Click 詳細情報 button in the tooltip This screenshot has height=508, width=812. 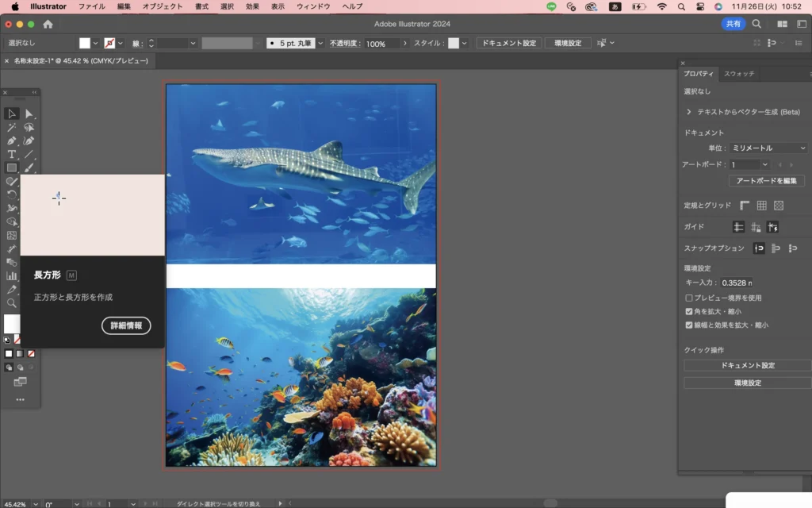(126, 325)
